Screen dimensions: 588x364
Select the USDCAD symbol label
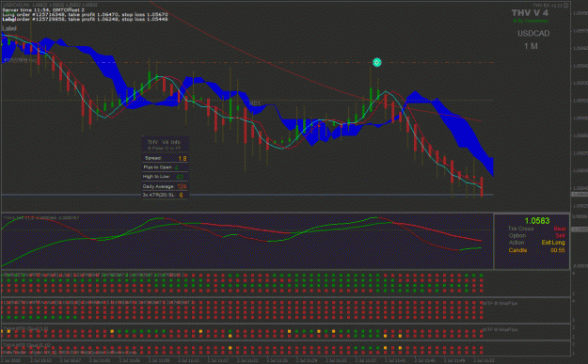533,33
